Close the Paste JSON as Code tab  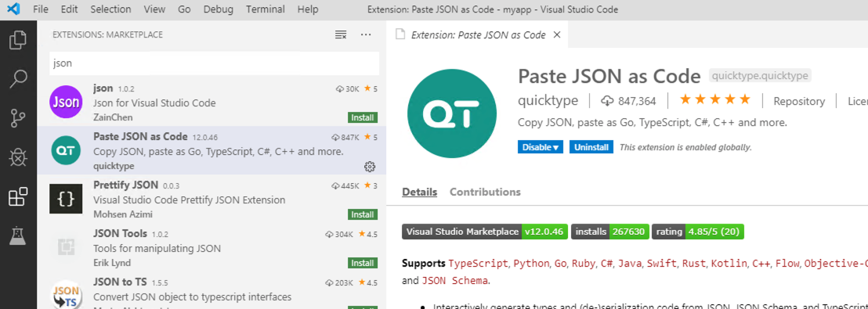point(557,35)
